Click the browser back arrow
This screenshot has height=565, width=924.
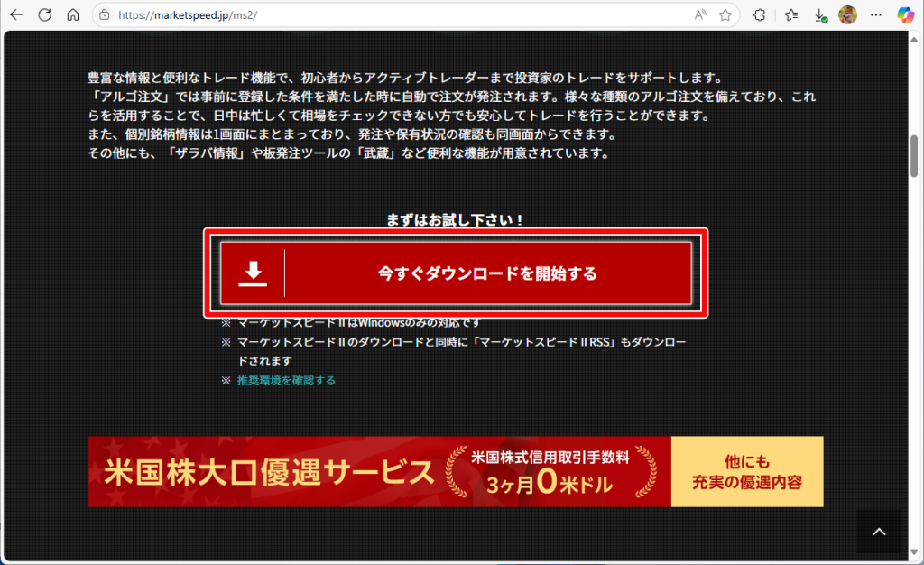click(x=15, y=15)
